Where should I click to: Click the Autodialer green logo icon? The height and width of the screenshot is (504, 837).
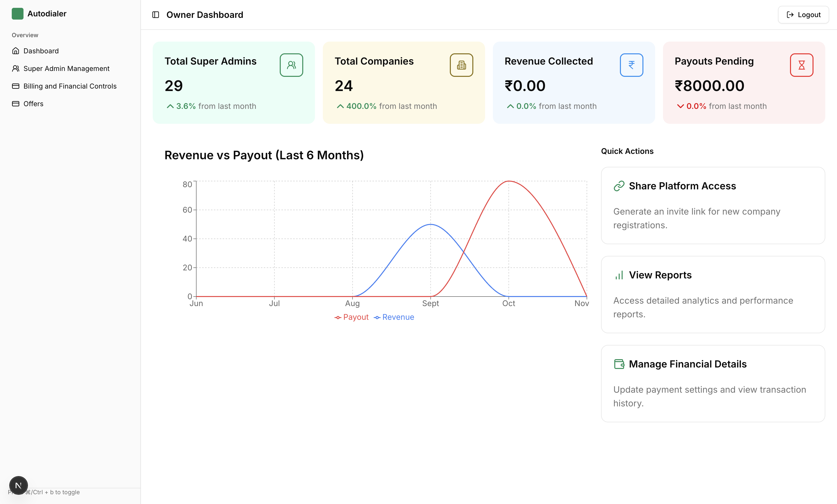coord(18,14)
